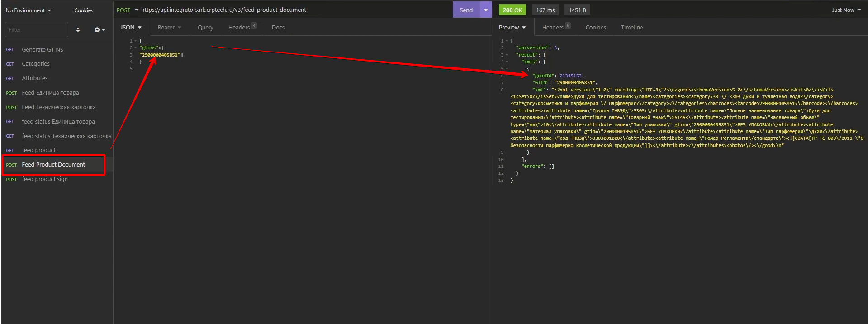
Task: Send the request
Action: click(466, 10)
